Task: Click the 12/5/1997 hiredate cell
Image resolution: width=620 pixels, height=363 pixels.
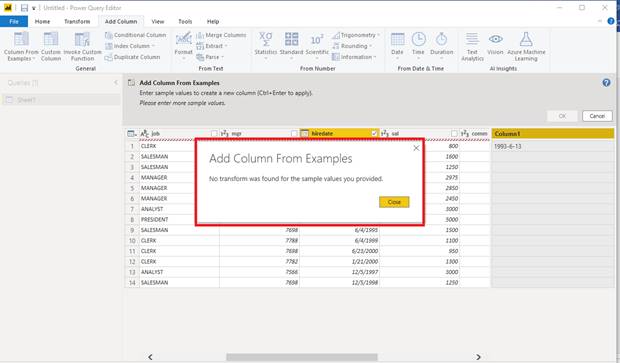Action: [x=340, y=272]
